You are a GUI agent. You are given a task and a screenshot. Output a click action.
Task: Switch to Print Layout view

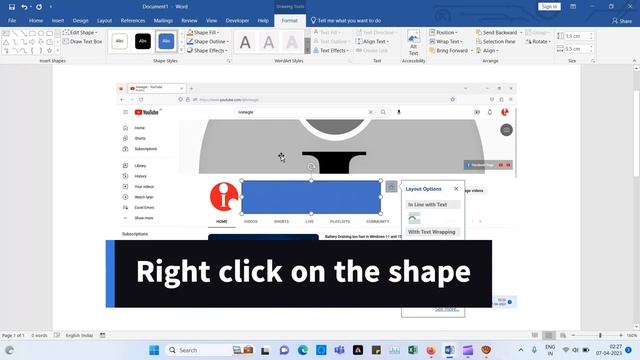click(x=549, y=336)
